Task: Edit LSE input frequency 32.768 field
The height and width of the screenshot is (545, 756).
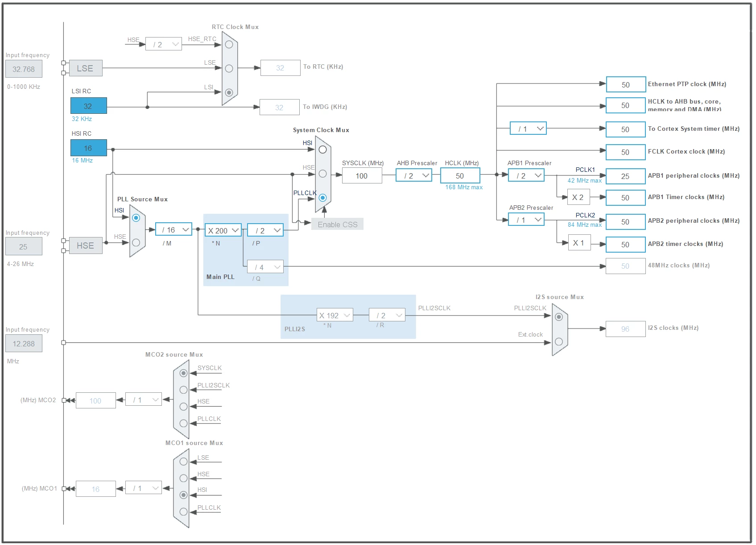Action: coord(24,69)
